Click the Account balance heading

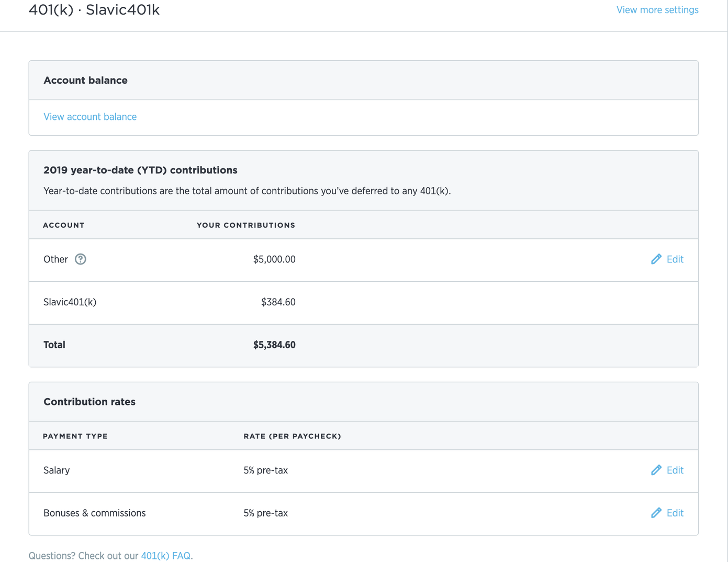pyautogui.click(x=85, y=80)
